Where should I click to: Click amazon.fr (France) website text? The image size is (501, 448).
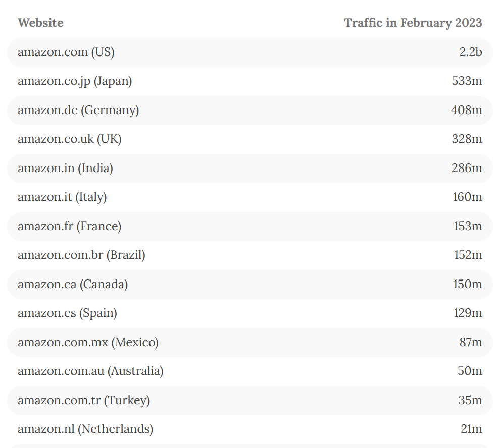70,226
